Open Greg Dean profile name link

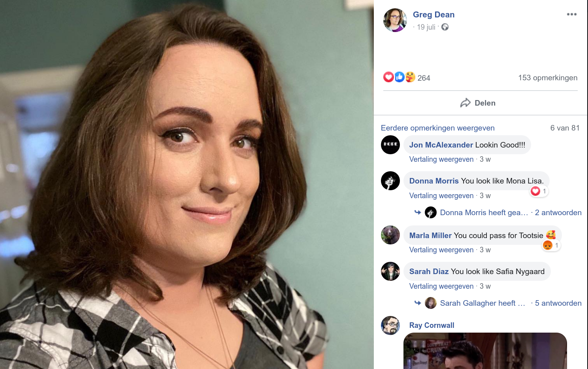pyautogui.click(x=433, y=15)
